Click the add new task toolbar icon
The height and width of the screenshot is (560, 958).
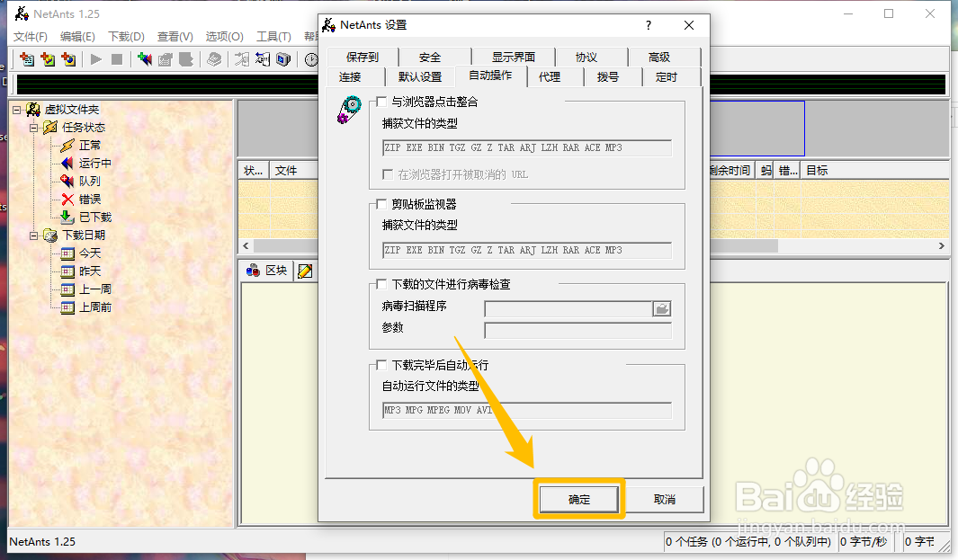pos(27,59)
